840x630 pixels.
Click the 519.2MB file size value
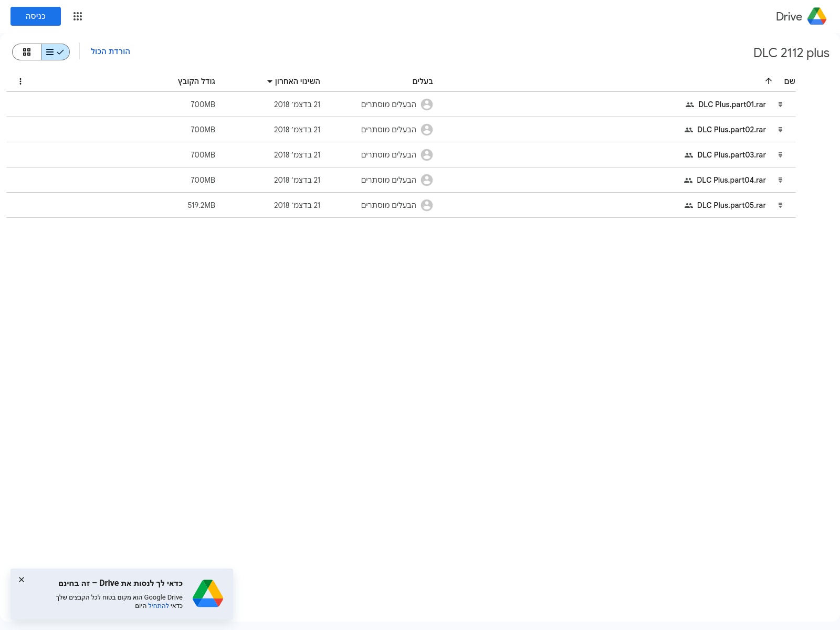(202, 205)
